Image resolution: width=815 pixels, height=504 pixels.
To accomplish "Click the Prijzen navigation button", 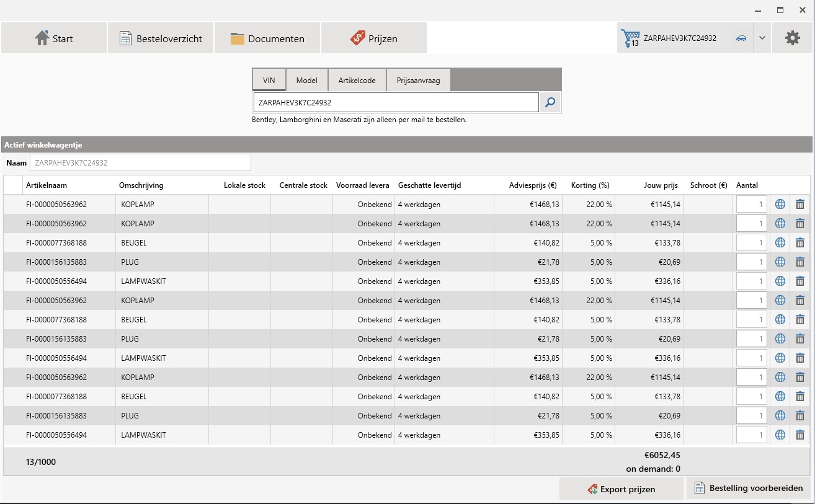I will tap(374, 38).
